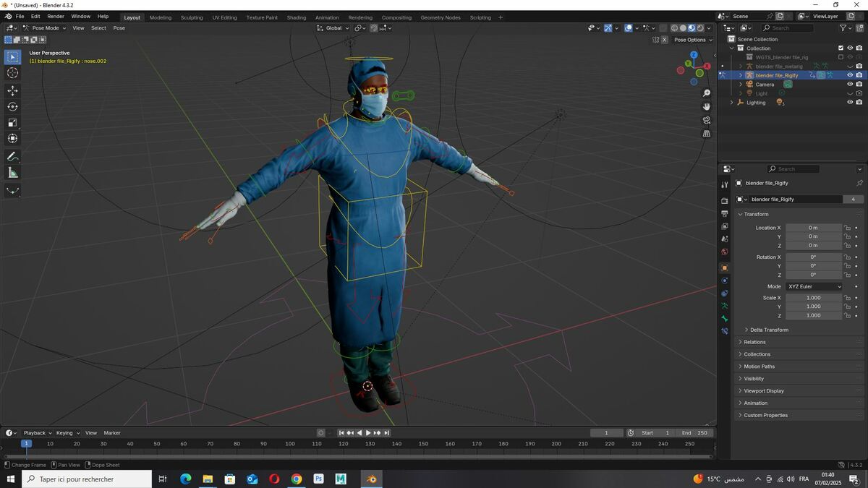Switch viewport to rendered shading
This screenshot has width=868, height=488.
(700, 28)
